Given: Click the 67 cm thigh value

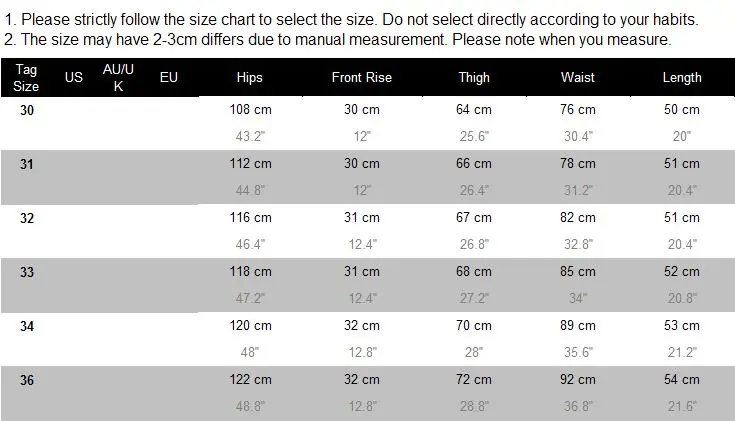Looking at the screenshot, I should 474,217.
